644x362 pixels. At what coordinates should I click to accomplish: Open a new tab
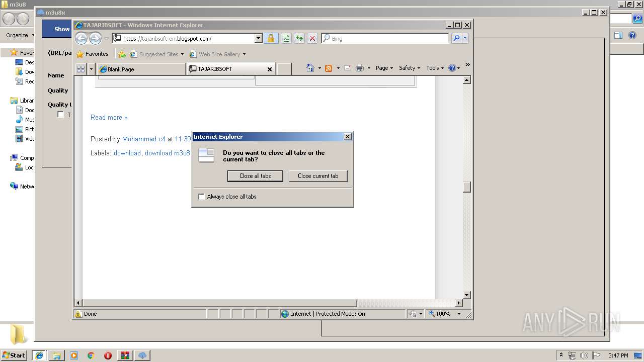(x=284, y=69)
